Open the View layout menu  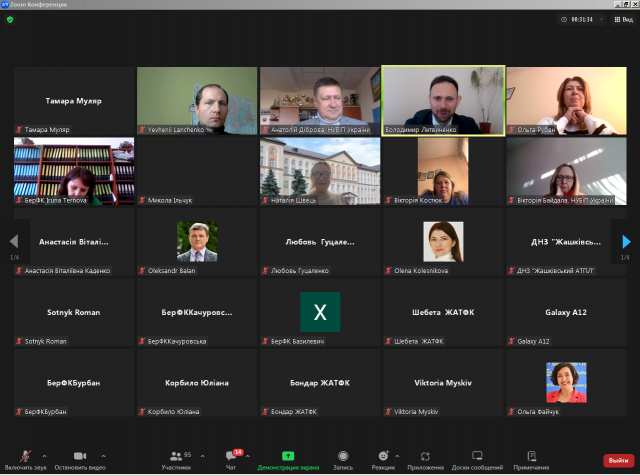point(624,20)
